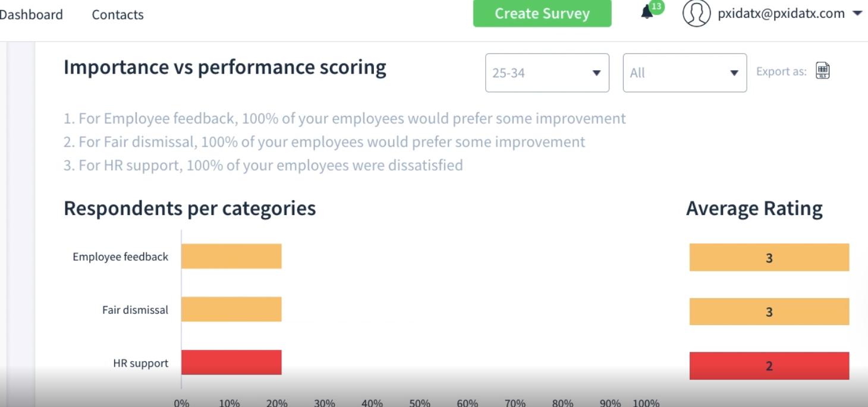Expand the pxidatx@pxidatx.com account menu arrow
This screenshot has height=407, width=868.
(x=857, y=14)
